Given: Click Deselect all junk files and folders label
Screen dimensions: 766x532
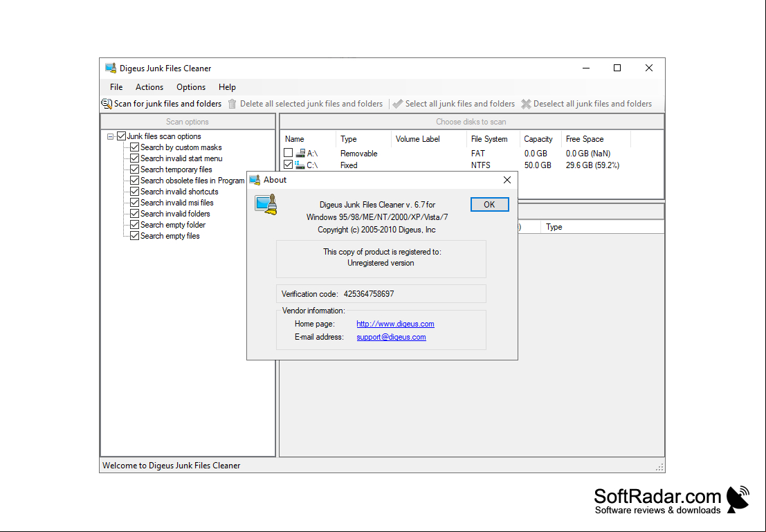Looking at the screenshot, I should [x=592, y=104].
